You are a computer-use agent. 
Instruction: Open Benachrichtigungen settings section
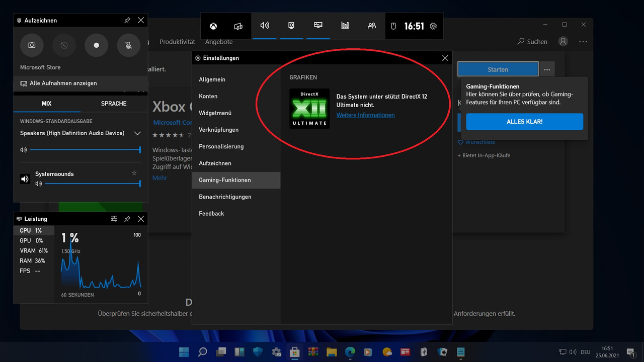coord(236,197)
